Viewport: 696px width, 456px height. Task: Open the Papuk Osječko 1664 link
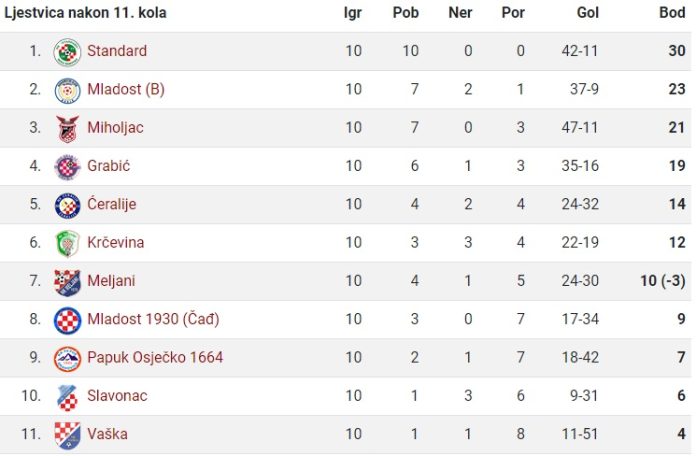(x=155, y=357)
